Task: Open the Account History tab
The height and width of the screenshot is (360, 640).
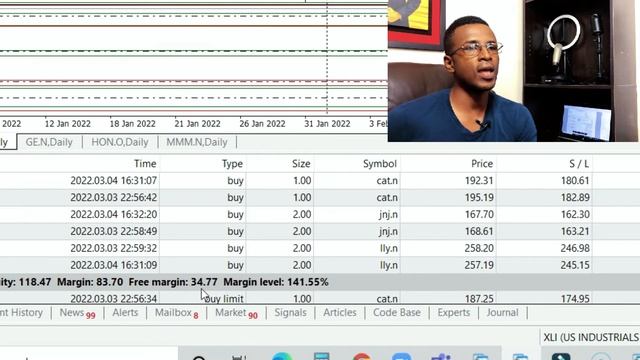Action: [22, 313]
